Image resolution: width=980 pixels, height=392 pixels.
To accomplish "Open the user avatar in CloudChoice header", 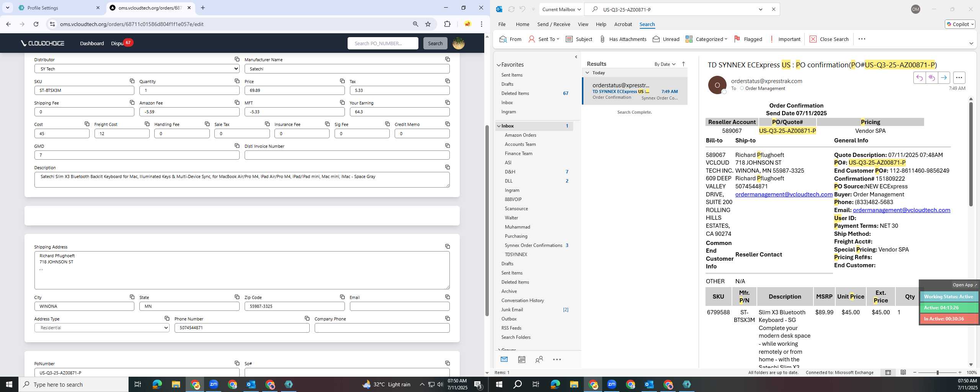I will point(459,43).
